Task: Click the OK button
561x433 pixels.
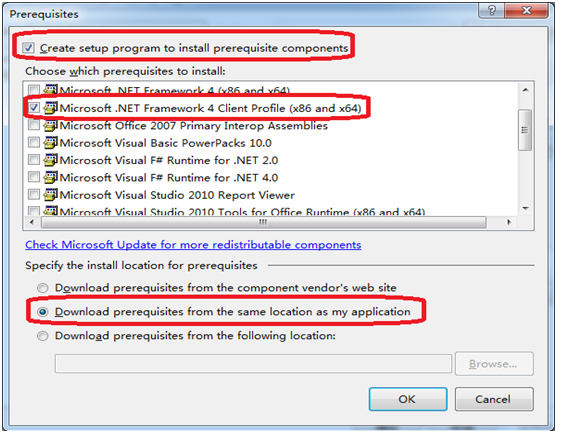Action: pos(408,399)
